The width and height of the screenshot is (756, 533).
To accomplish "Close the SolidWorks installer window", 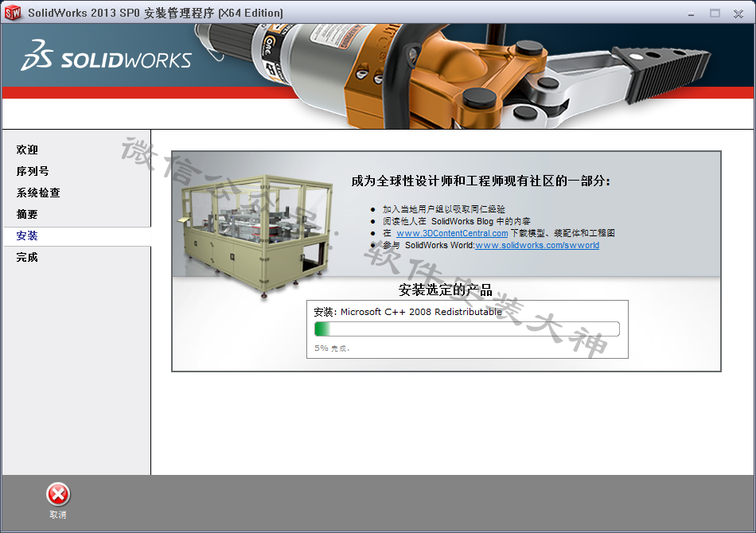I will 738,14.
